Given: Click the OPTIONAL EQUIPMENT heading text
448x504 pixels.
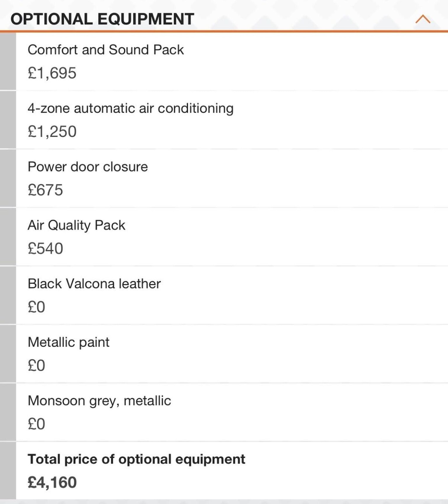Looking at the screenshot, I should pos(102,19).
